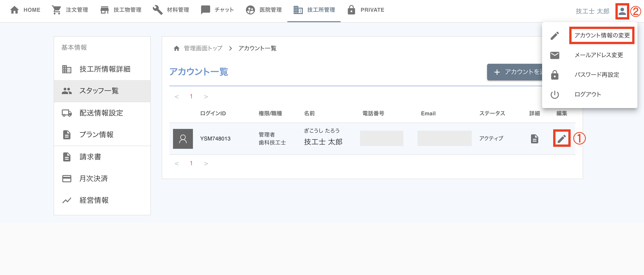Select 配送情報設定 in sidebar

pyautogui.click(x=101, y=113)
